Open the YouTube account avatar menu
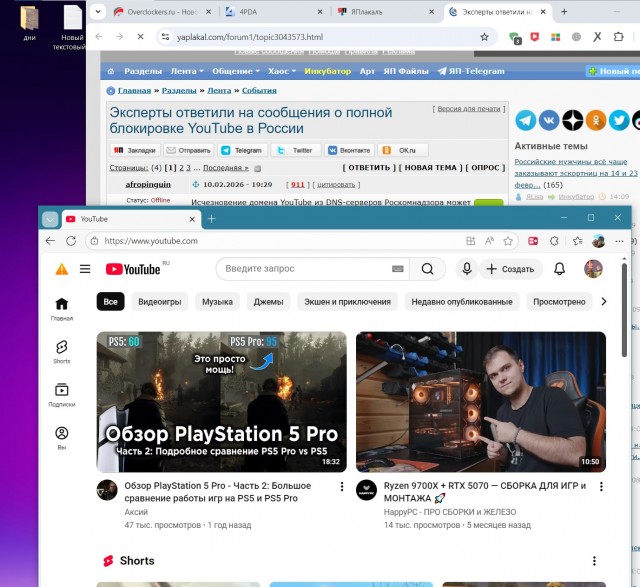 593,269
